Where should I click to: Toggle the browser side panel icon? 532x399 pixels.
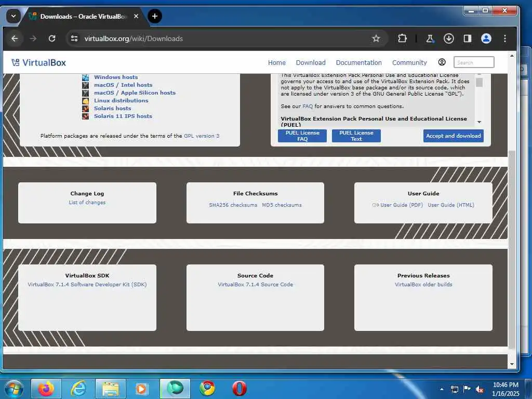(468, 38)
